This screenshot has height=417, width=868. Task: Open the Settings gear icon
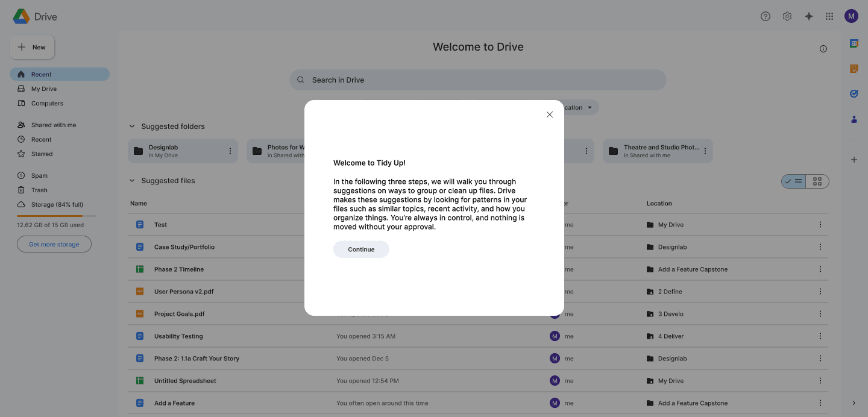coord(787,16)
